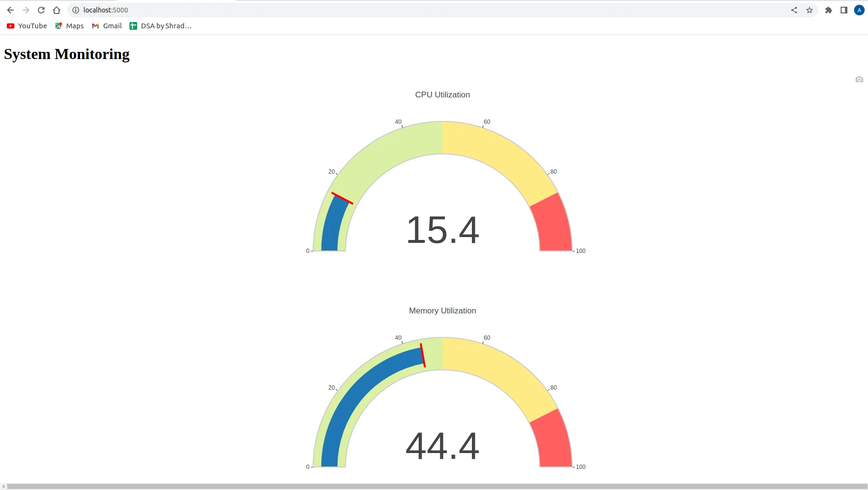This screenshot has height=490, width=868.
Task: Click the browser back arrow
Action: tap(11, 10)
